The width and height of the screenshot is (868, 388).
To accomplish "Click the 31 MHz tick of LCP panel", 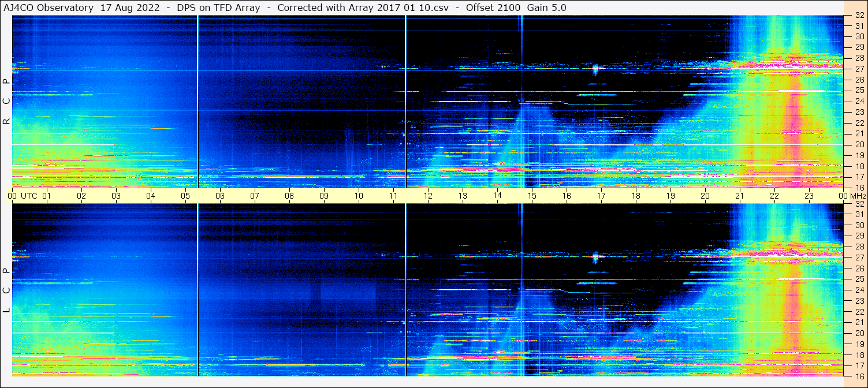I will click(859, 214).
